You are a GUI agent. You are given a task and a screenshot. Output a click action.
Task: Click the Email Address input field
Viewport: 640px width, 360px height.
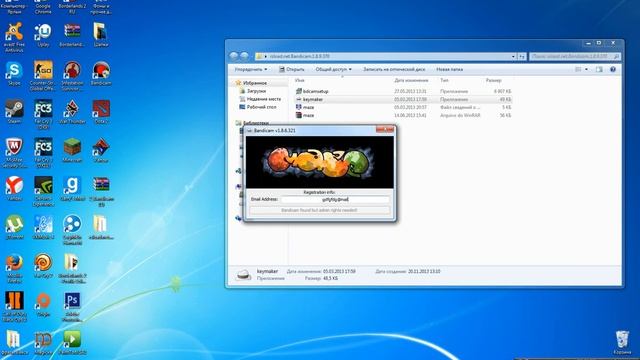[335, 199]
